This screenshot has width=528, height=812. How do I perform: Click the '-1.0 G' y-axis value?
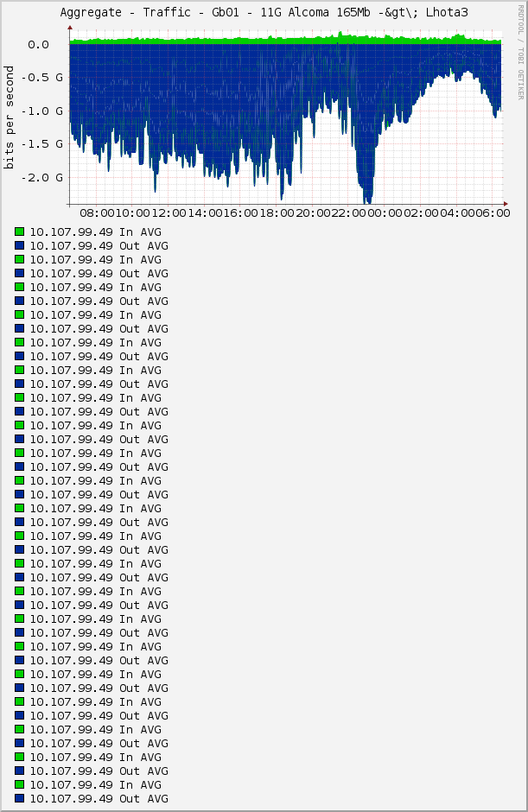coord(42,111)
